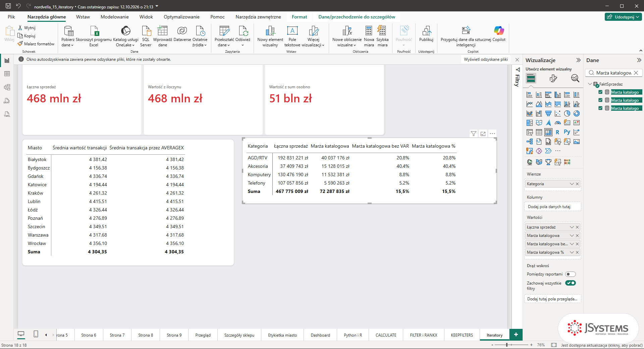Image resolution: width=644 pixels, height=349 pixels.
Task: Open dropdown for Kategoria field in Wiersze
Action: coord(572,184)
